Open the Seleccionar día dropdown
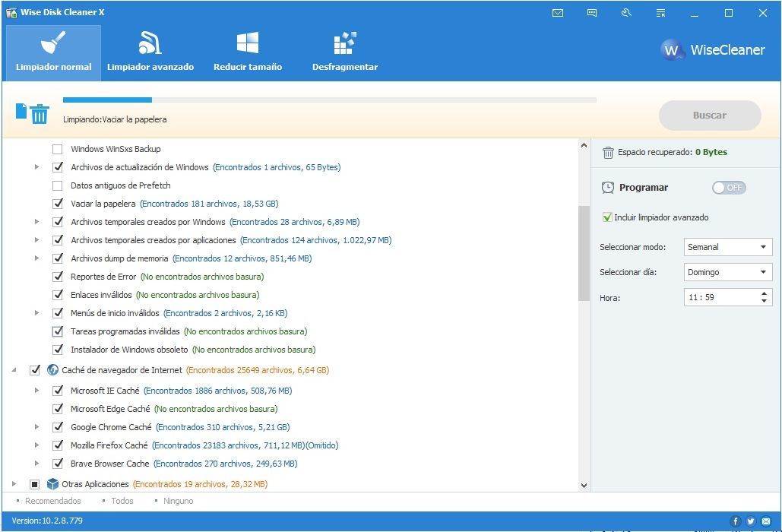This screenshot has width=782, height=532. pos(727,272)
